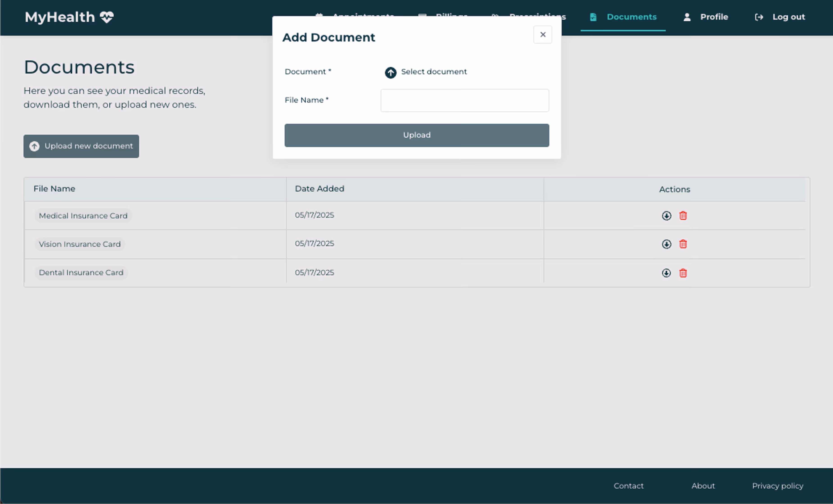Delete the Vision Insurance Card document
The height and width of the screenshot is (504, 833).
(683, 244)
